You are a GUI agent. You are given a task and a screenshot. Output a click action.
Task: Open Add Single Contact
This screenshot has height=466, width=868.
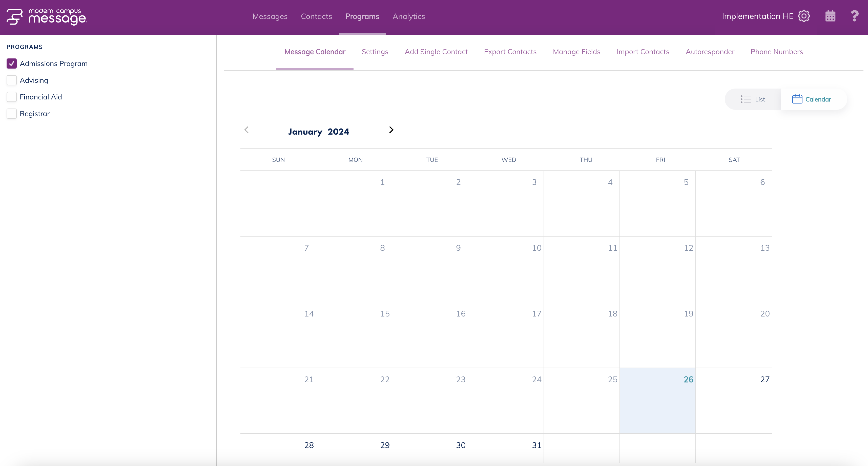[436, 52]
